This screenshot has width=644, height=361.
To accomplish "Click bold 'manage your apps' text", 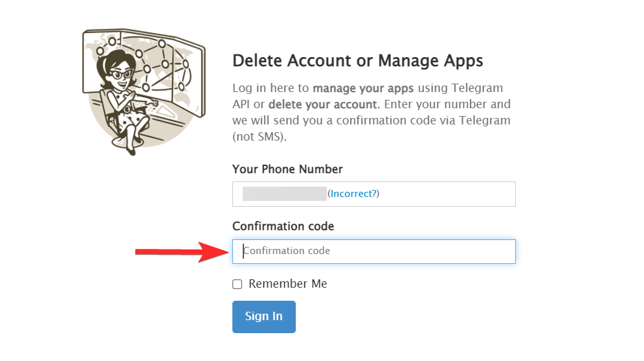I will [x=363, y=88].
